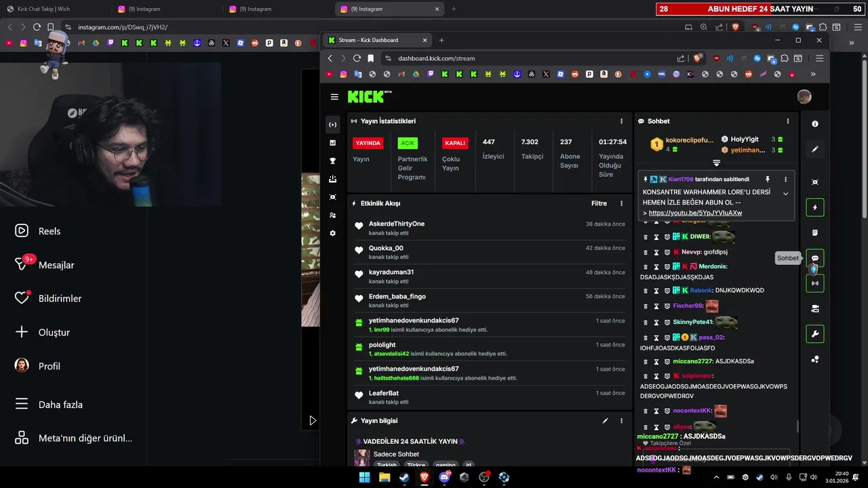Image resolution: width=868 pixels, height=488 pixels.
Task: Click the Türkçe stream tag
Action: pos(416,465)
